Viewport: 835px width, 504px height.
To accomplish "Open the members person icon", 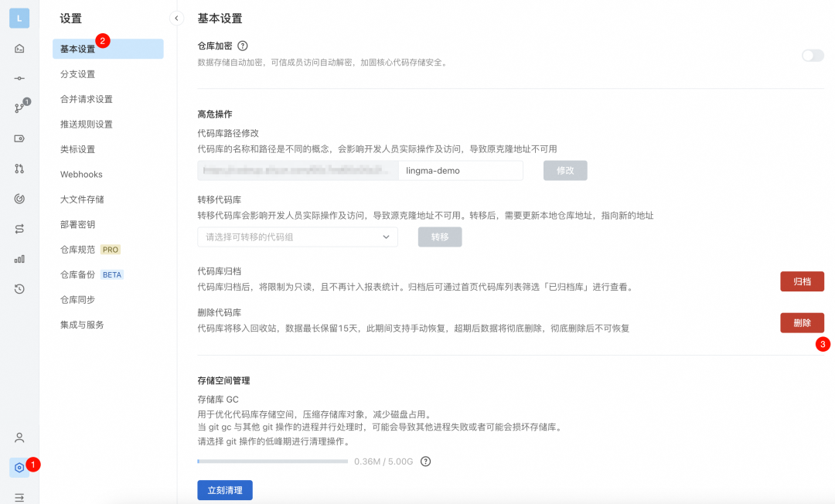I will [x=19, y=438].
